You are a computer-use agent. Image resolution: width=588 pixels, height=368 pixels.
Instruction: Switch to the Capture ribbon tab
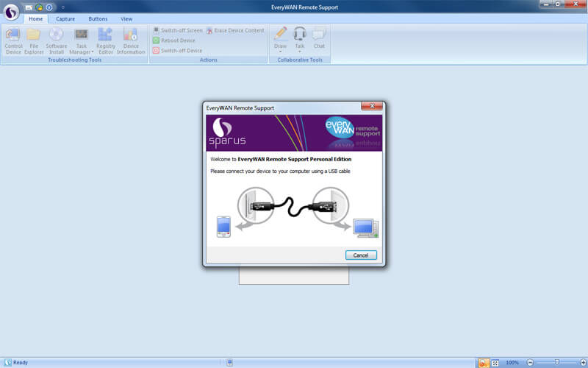65,19
